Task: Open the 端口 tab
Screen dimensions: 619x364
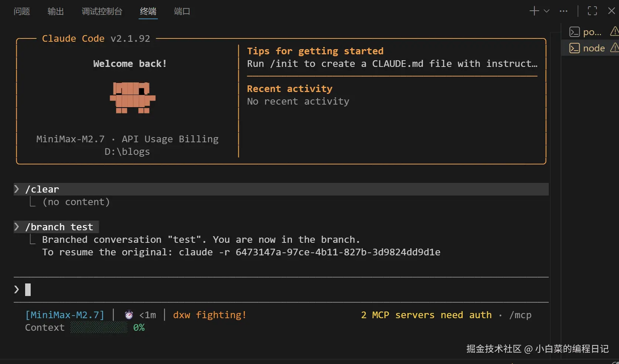Action: pyautogui.click(x=182, y=11)
